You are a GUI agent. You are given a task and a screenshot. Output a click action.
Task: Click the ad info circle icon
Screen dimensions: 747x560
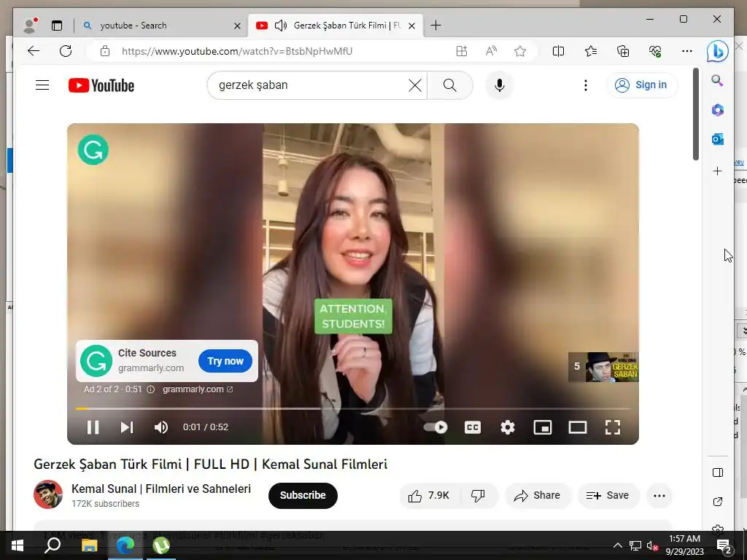[x=150, y=389]
